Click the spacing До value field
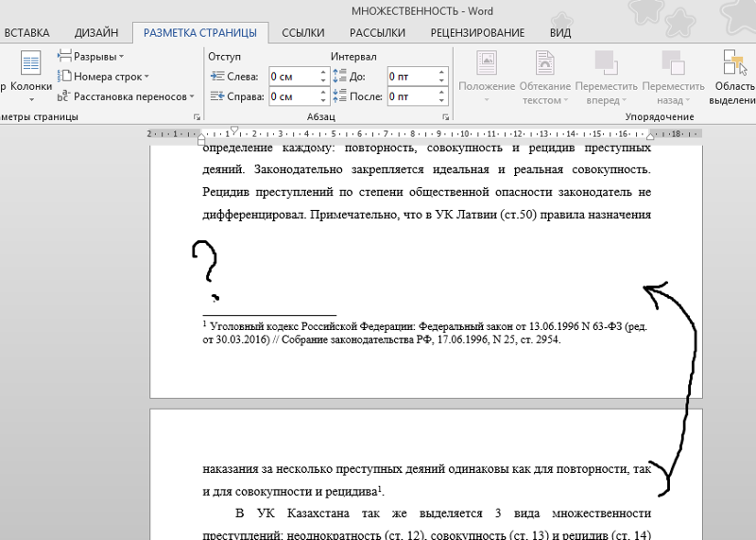 pyautogui.click(x=409, y=77)
